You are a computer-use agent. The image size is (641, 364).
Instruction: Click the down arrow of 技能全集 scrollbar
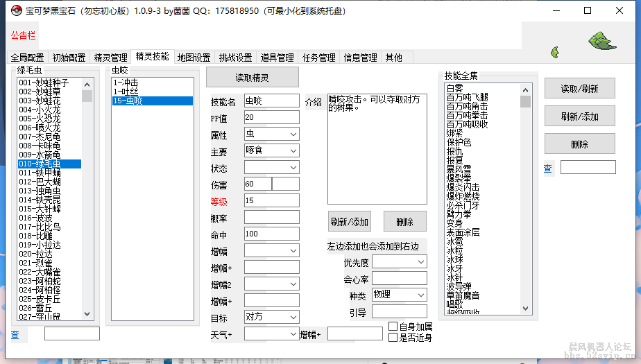526,309
